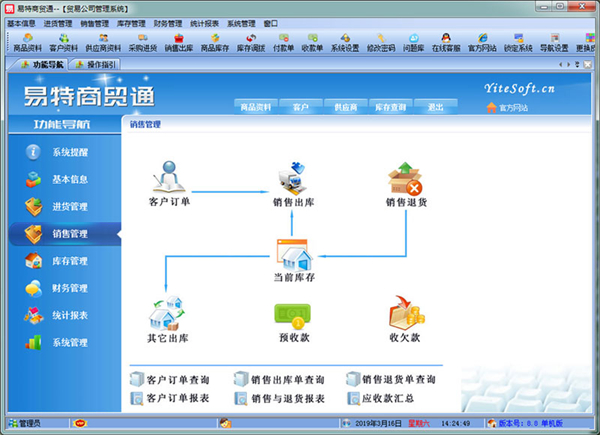Contact 在线客服 via toolbar penguin icon
600x435 pixels.
coord(446,42)
